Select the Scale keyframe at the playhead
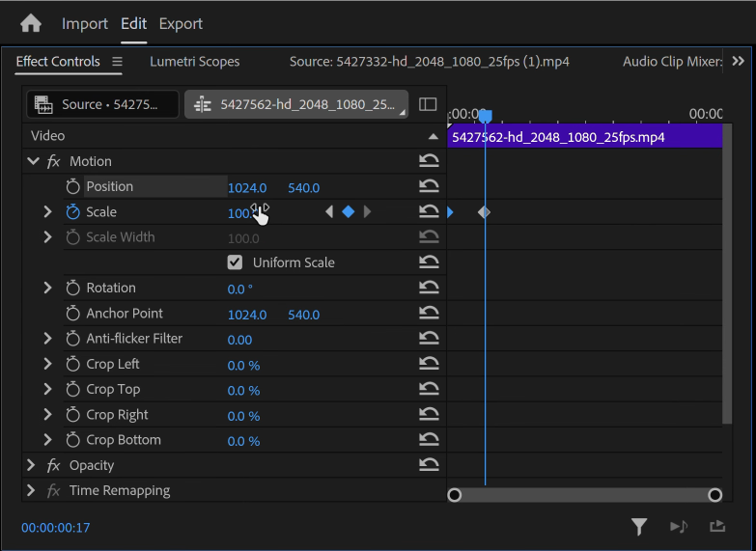 click(x=485, y=212)
